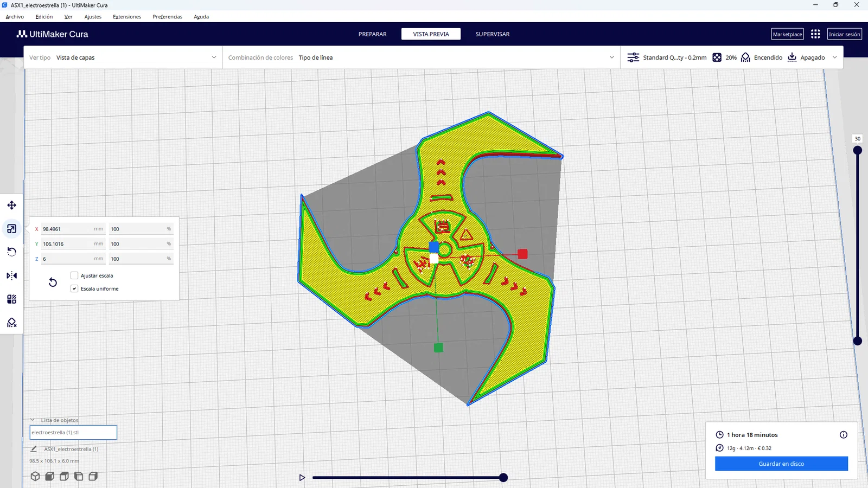This screenshot has height=488, width=868.
Task: Click Iniciar sesión button
Action: click(845, 34)
